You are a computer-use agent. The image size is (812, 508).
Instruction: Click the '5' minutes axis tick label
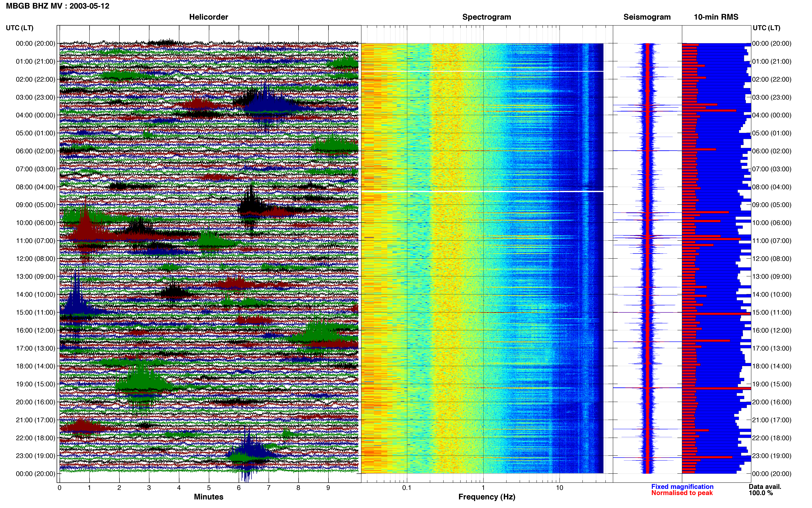click(x=209, y=487)
